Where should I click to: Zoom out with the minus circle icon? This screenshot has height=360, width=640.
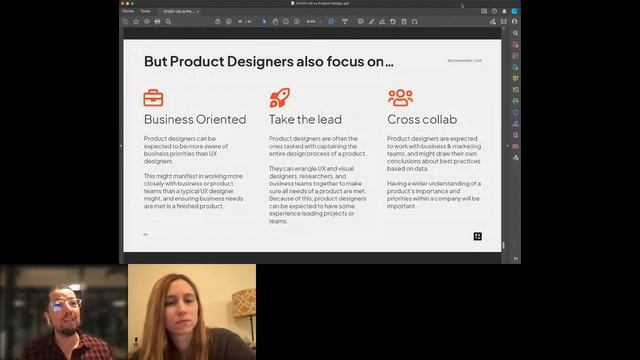pos(286,21)
